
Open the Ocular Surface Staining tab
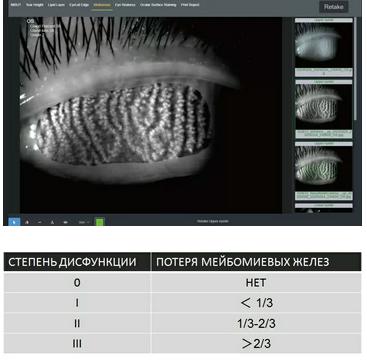[x=158, y=5]
